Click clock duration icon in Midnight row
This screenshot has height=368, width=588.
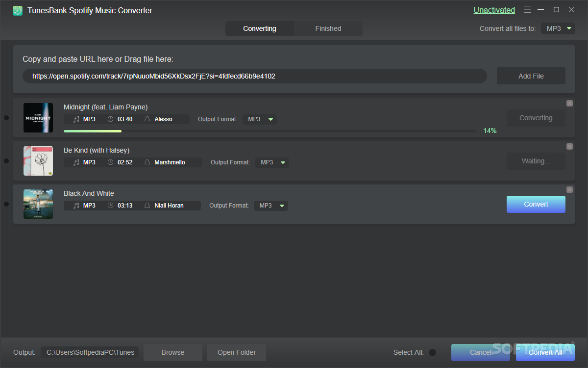(110, 119)
